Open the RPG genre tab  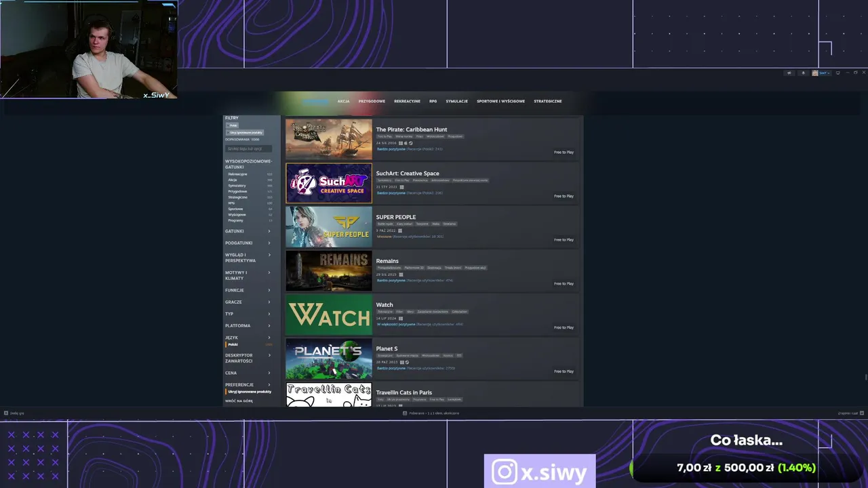(433, 101)
